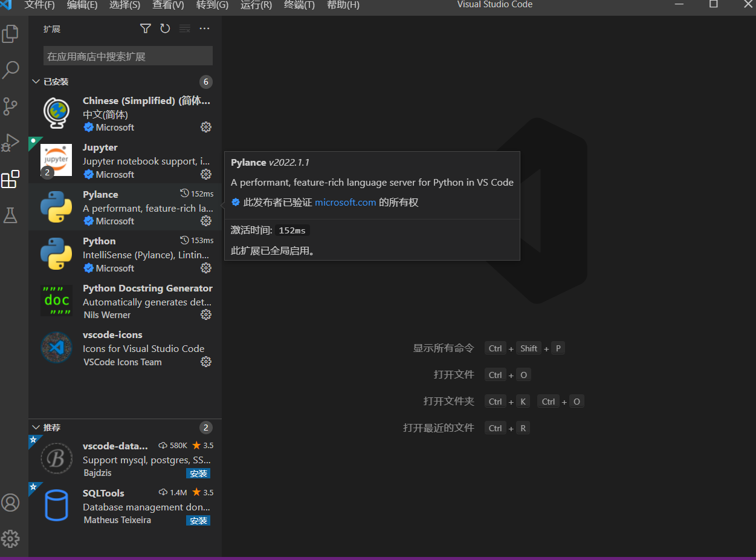The image size is (756, 560).
Task: Open the 终端(T) menu
Action: 299,5
